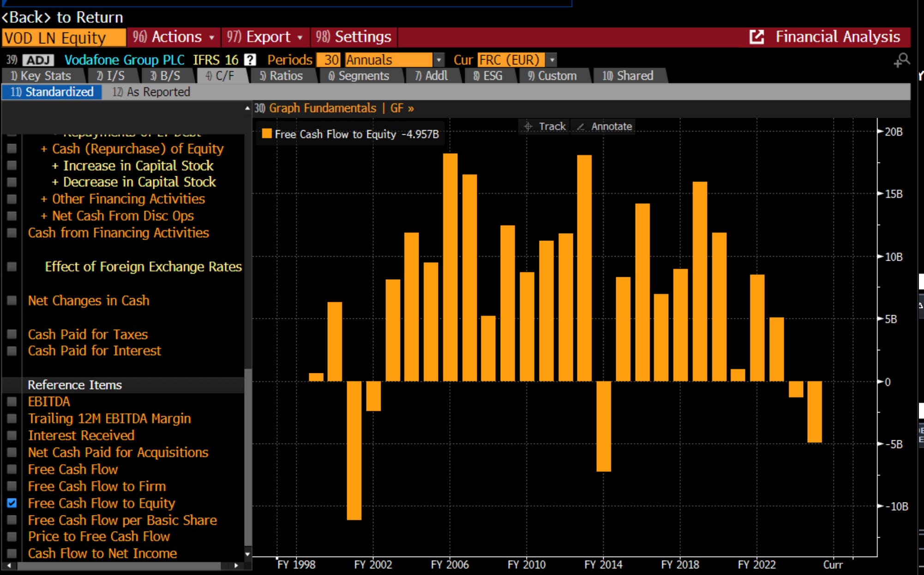The width and height of the screenshot is (924, 575).
Task: Click the ADJ adjusted badge
Action: (38, 60)
